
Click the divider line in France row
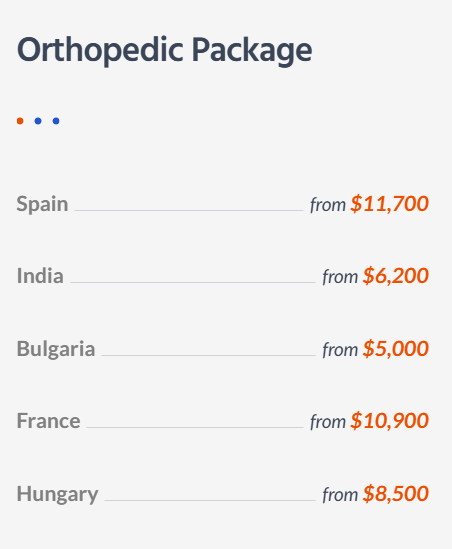(x=195, y=427)
